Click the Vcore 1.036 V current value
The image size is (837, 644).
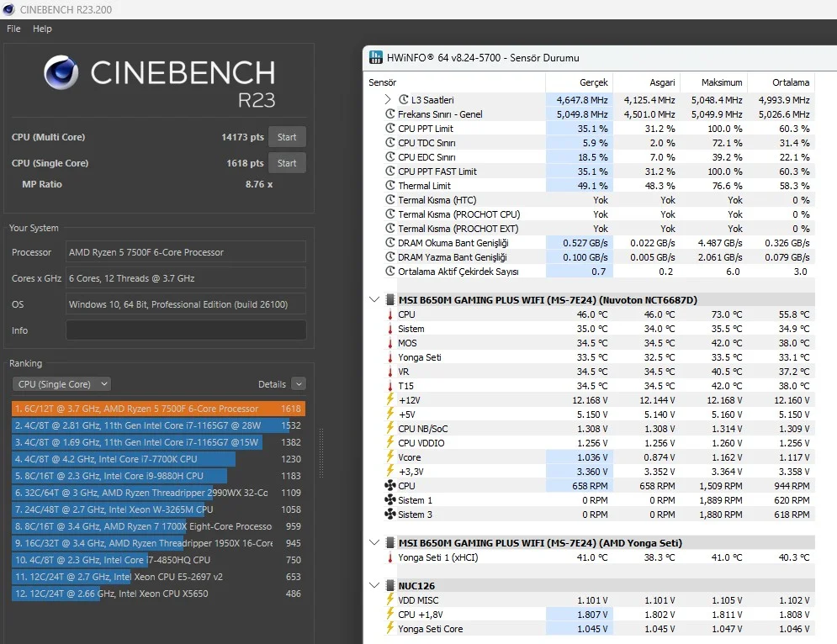tap(592, 457)
